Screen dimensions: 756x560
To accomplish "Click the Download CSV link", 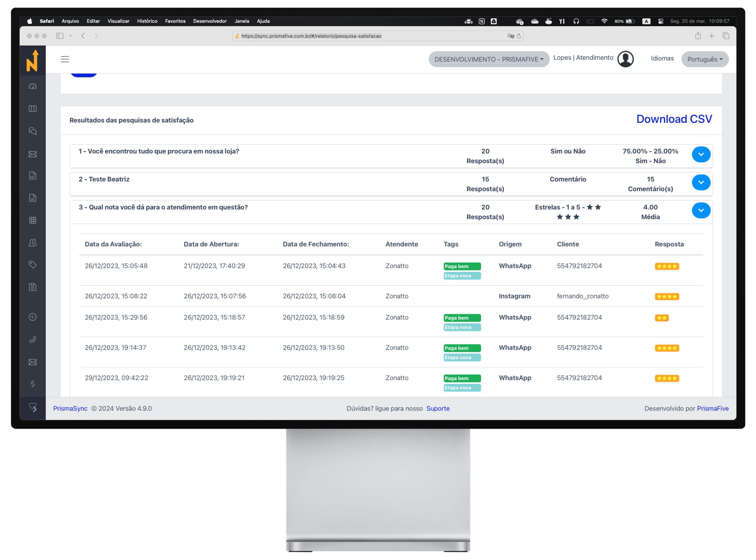I will 674,119.
